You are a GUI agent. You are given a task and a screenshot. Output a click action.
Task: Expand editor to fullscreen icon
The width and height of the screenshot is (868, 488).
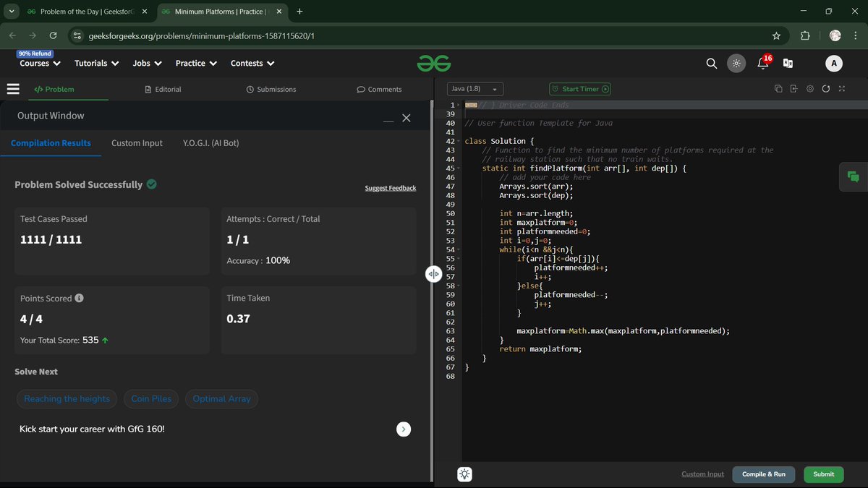(841, 89)
